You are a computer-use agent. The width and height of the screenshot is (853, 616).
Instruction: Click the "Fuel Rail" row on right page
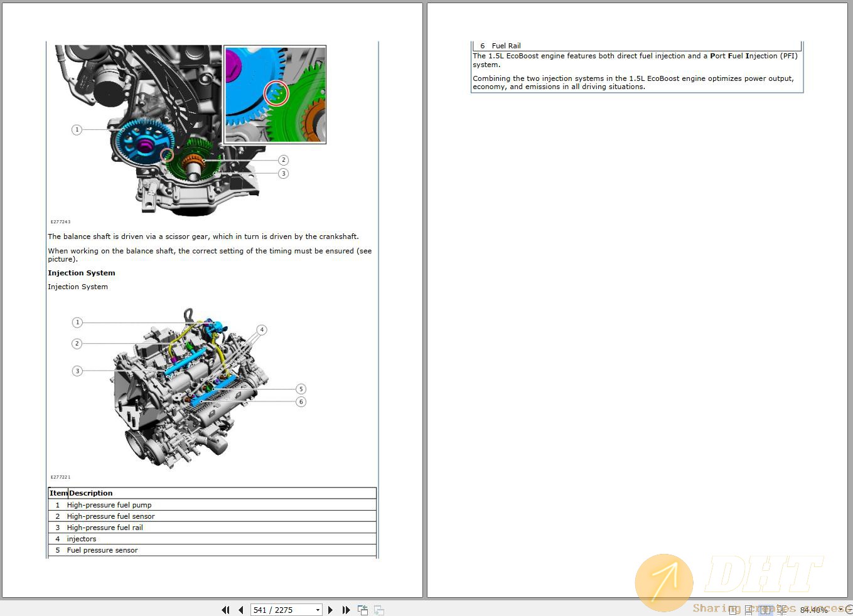[x=637, y=46]
